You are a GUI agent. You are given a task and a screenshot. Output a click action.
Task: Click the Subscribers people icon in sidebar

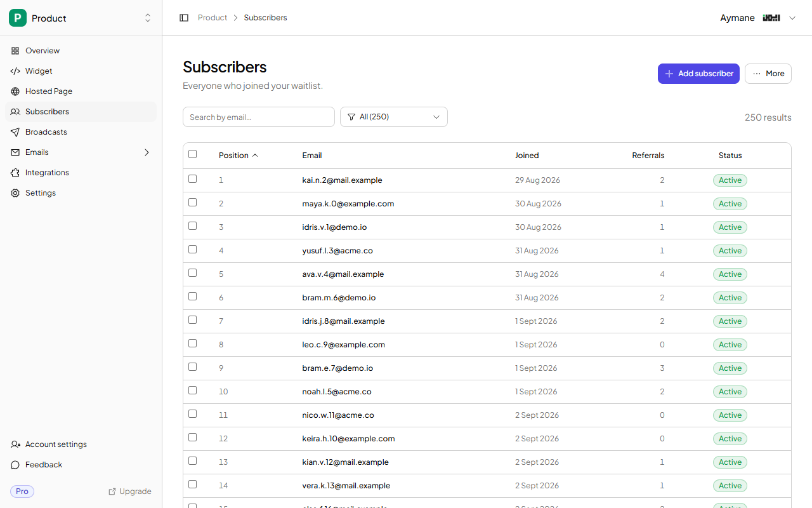pyautogui.click(x=15, y=112)
